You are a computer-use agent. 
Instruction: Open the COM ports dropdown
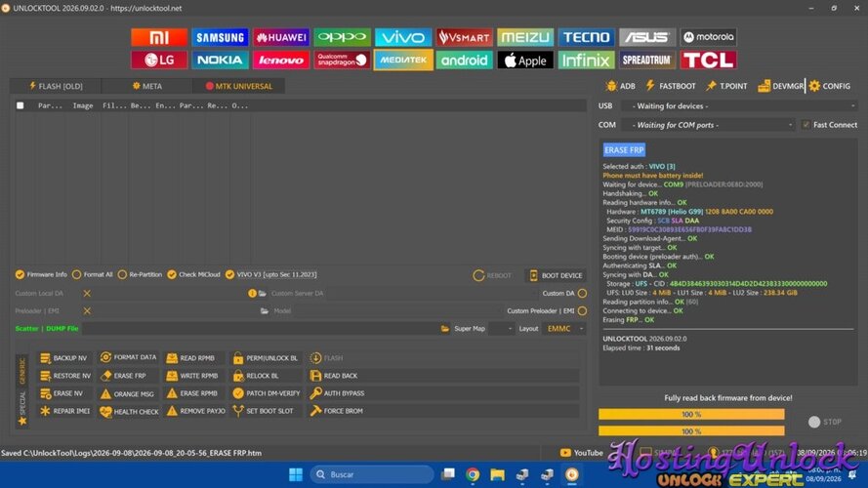[708, 125]
